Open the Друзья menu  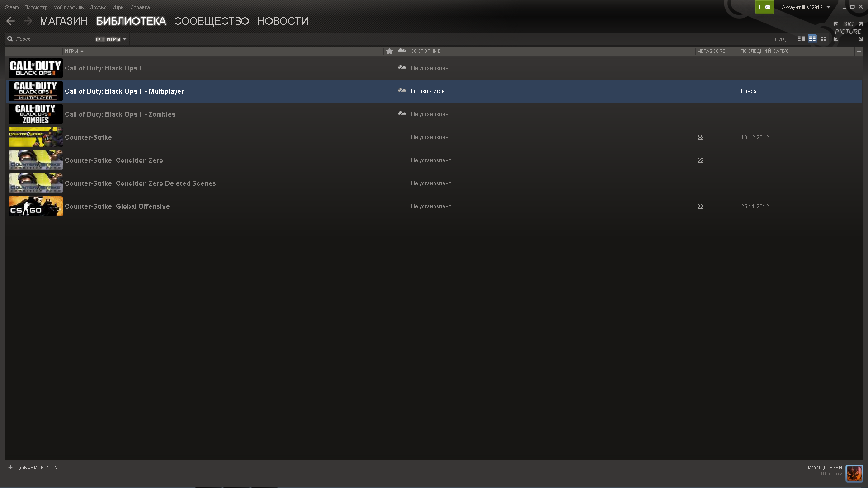[x=98, y=7]
